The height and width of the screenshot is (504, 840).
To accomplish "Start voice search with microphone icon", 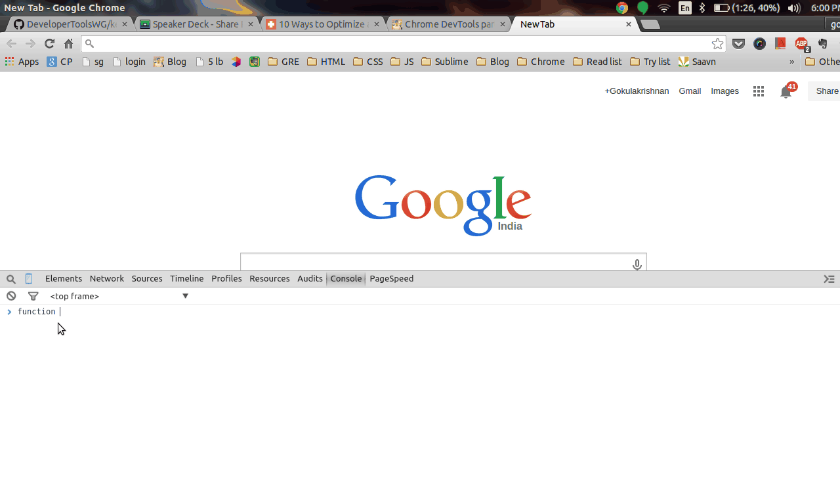I will click(x=637, y=264).
